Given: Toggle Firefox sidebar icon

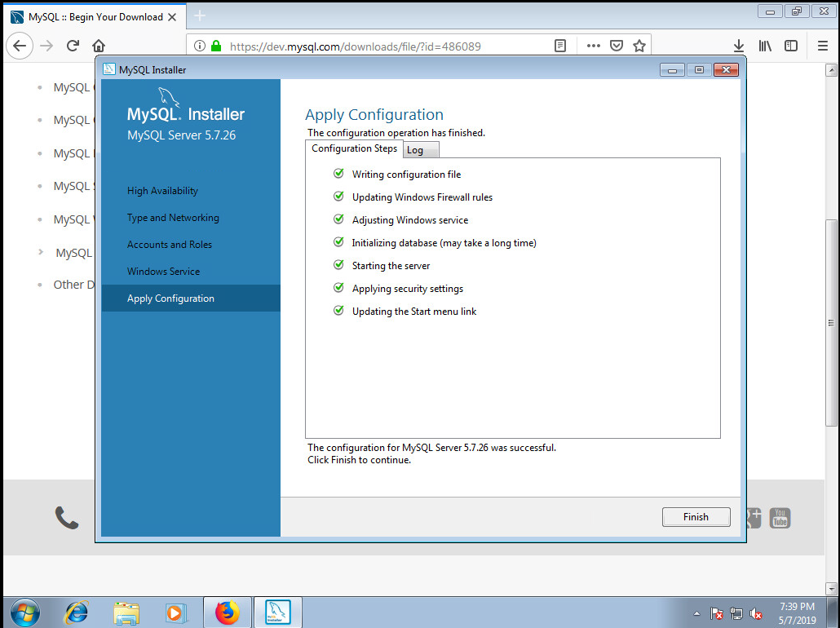Looking at the screenshot, I should point(791,46).
